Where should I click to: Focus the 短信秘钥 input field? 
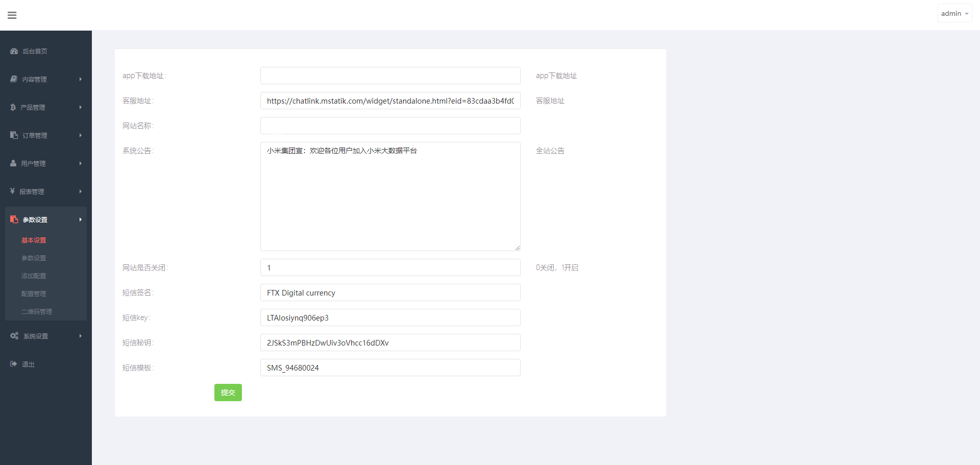point(390,342)
